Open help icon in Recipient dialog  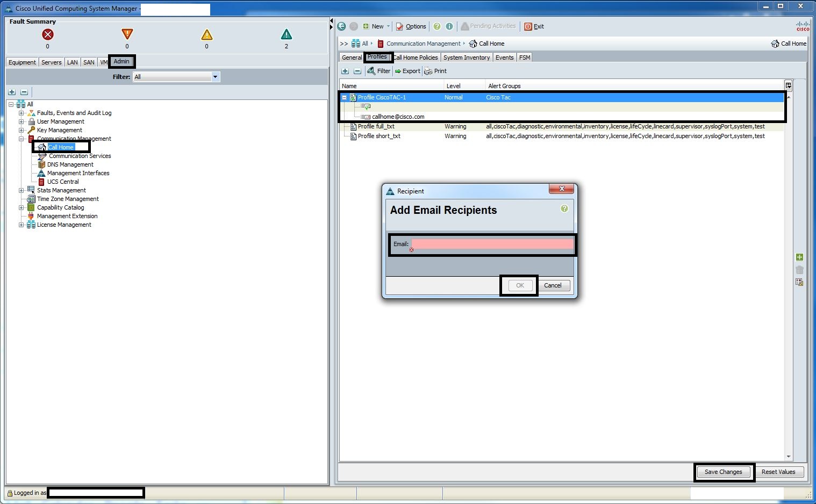[564, 208]
